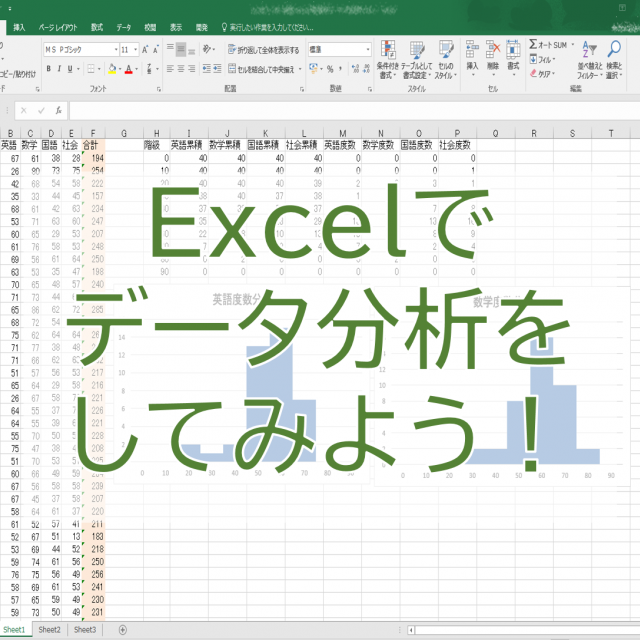
Task: Select the column F header
Action: [x=93, y=133]
